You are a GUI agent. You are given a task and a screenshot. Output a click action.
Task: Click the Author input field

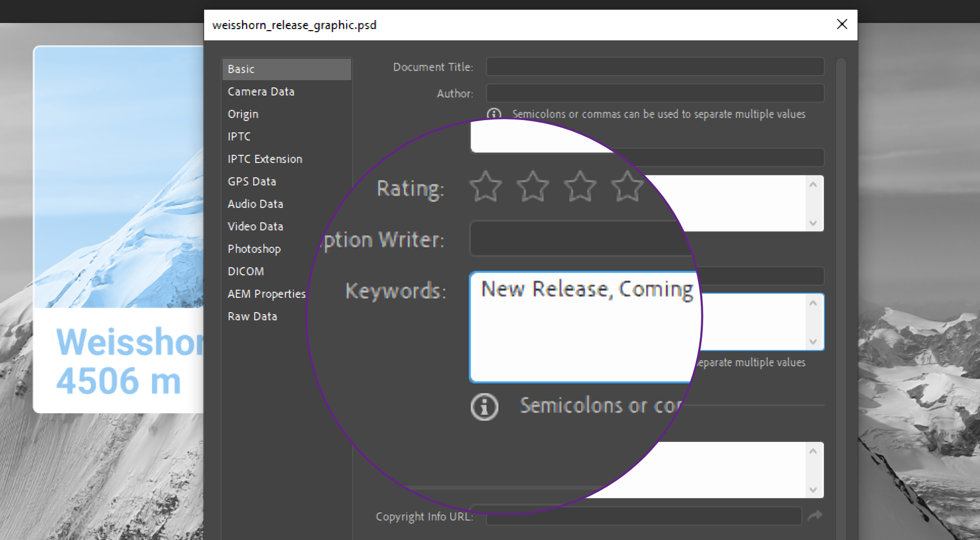(x=655, y=93)
